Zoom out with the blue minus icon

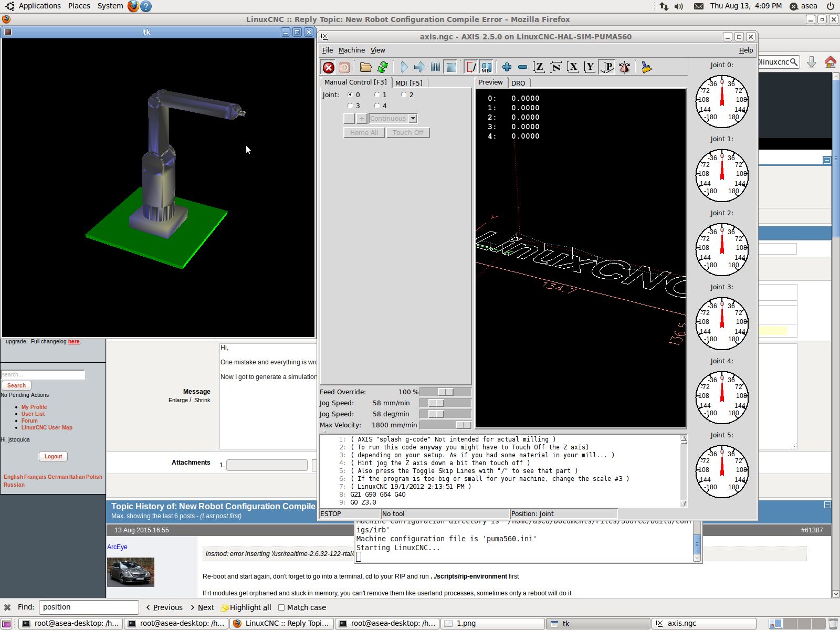[x=522, y=67]
